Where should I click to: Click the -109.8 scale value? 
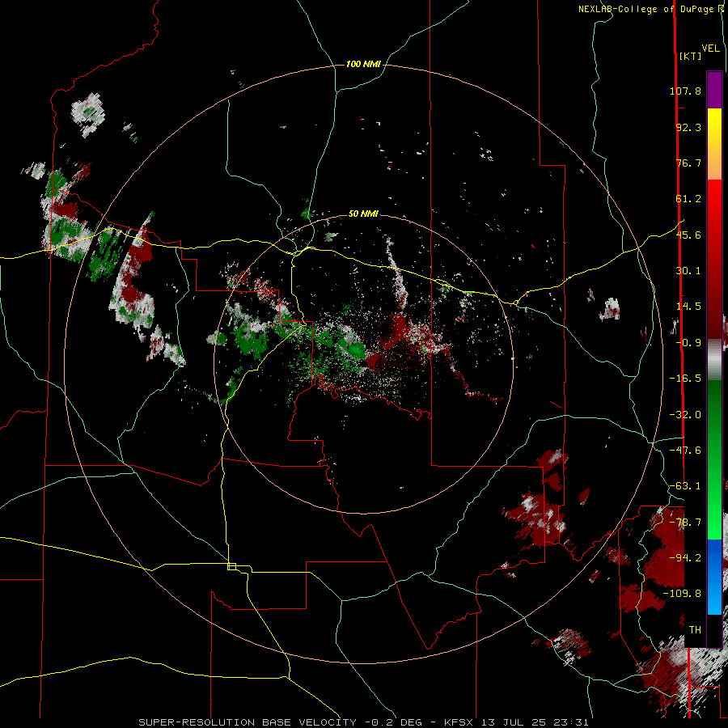click(x=683, y=594)
